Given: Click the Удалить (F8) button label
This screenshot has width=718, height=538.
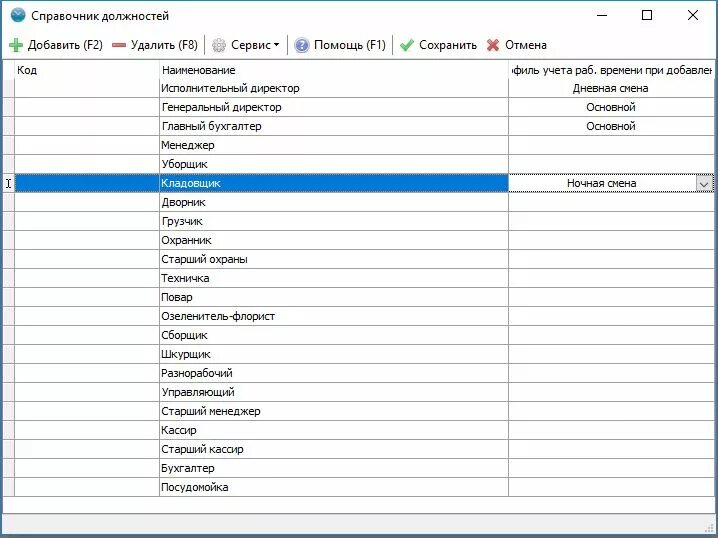Looking at the screenshot, I should (164, 45).
